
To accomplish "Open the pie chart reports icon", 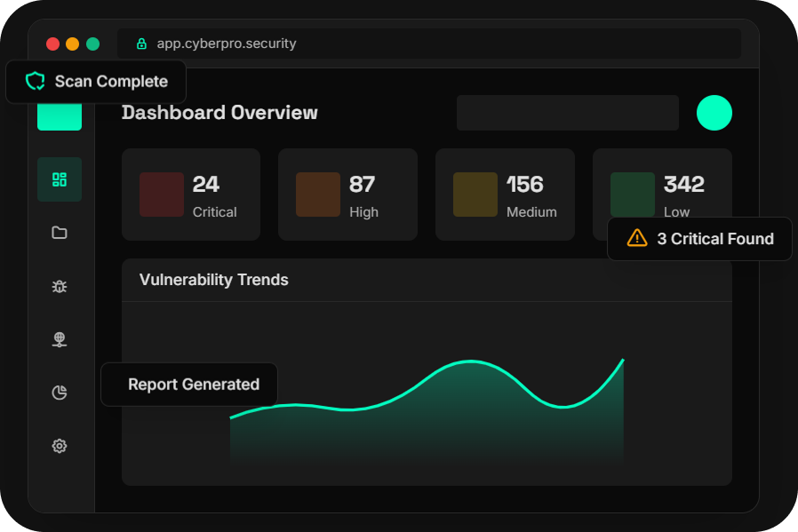I will (60, 393).
